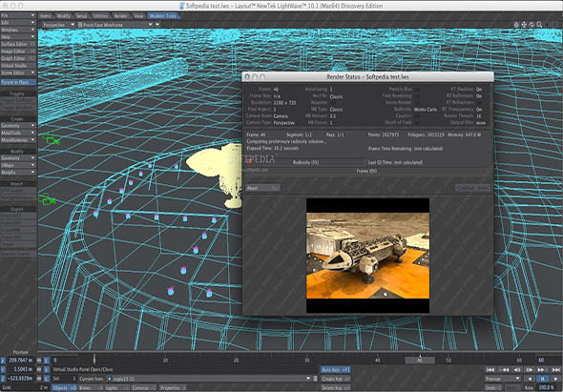Click the viewport rotate icon

(532, 25)
